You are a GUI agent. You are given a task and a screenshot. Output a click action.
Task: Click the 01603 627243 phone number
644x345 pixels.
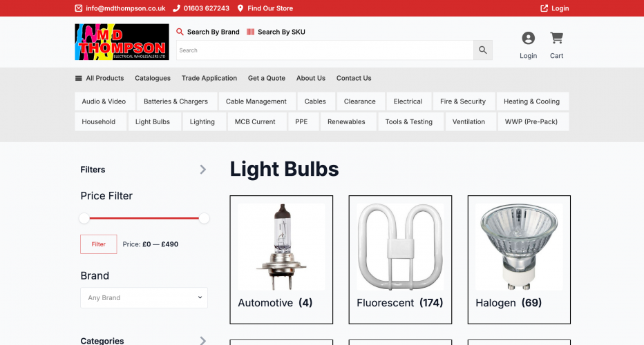[x=206, y=8]
